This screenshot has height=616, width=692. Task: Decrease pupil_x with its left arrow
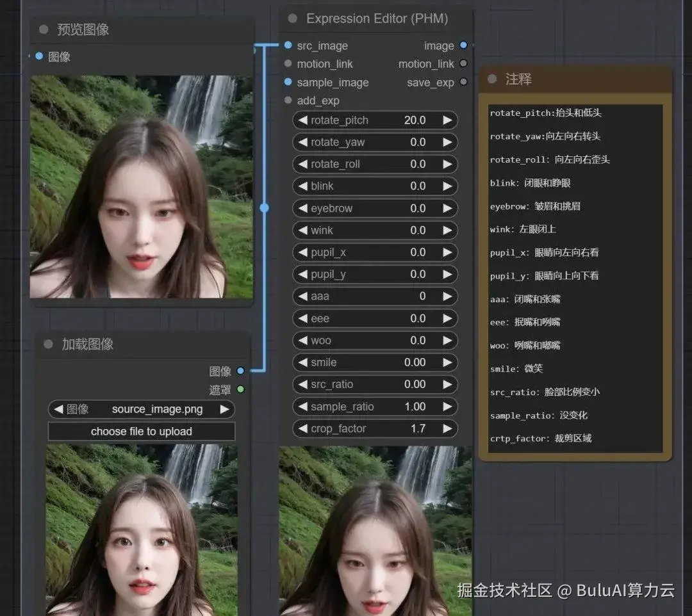pyautogui.click(x=302, y=253)
